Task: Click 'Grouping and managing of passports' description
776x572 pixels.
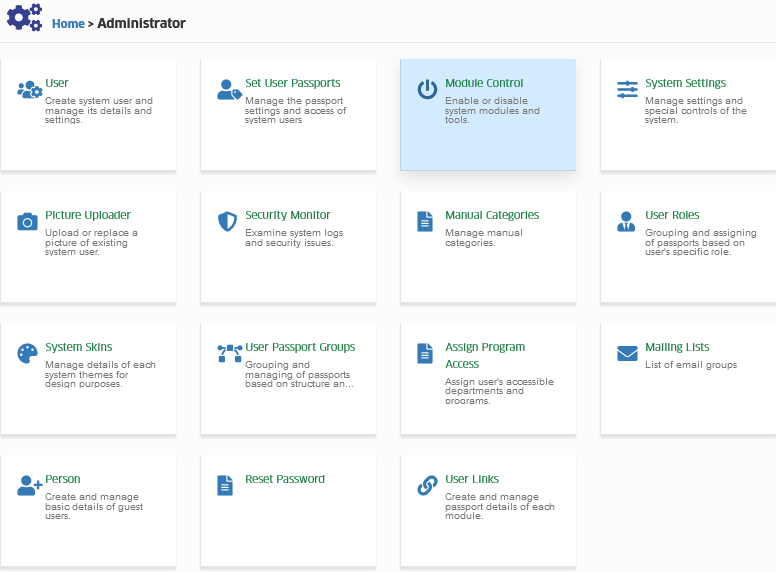Action: pyautogui.click(x=299, y=375)
